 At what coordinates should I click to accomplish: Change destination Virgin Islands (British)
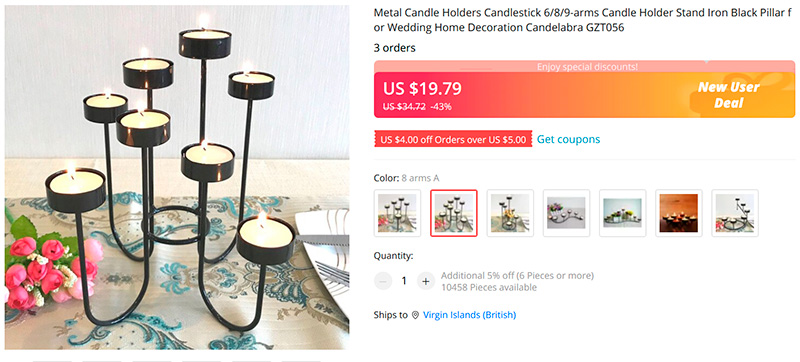[x=469, y=315]
